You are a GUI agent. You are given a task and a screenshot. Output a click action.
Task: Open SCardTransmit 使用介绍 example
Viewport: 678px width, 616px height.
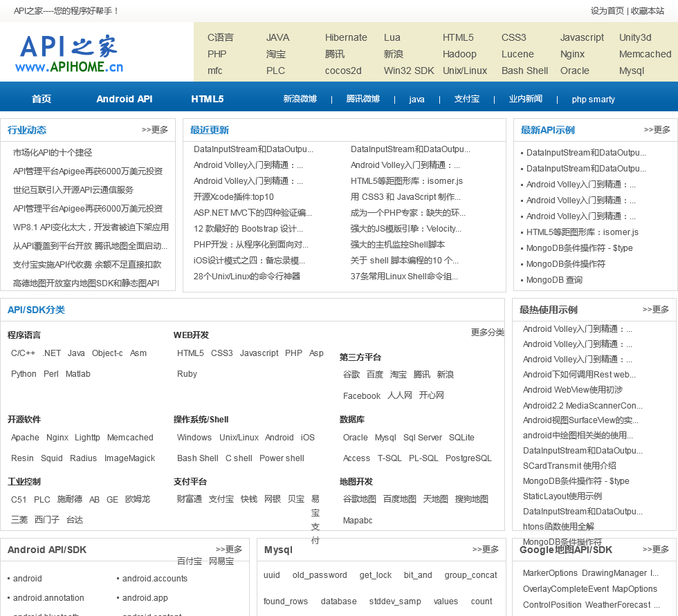(569, 466)
